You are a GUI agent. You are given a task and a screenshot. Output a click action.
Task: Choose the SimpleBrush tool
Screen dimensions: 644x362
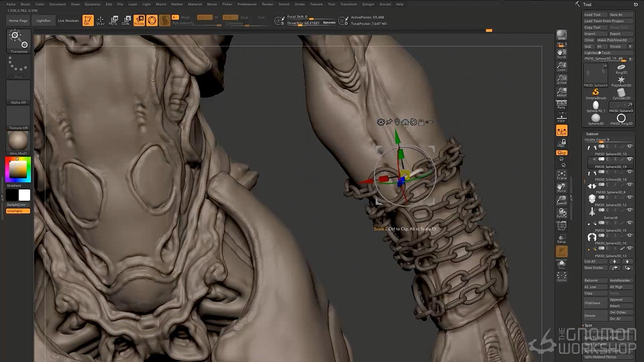(x=596, y=93)
